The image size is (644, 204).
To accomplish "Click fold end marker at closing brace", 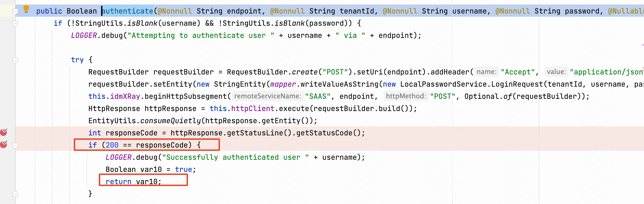I will 15,194.
